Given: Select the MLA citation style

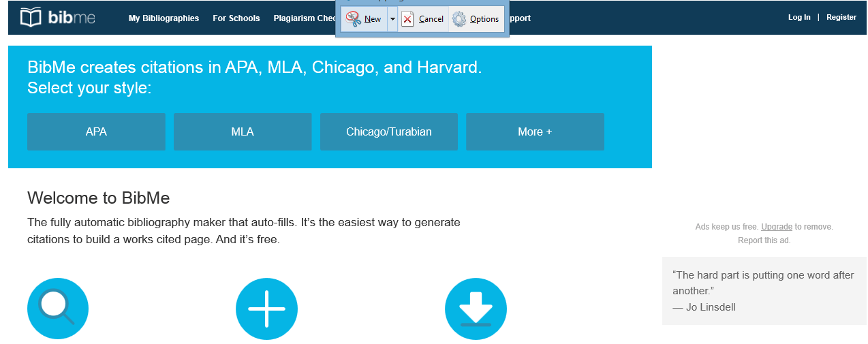Looking at the screenshot, I should coord(243,131).
